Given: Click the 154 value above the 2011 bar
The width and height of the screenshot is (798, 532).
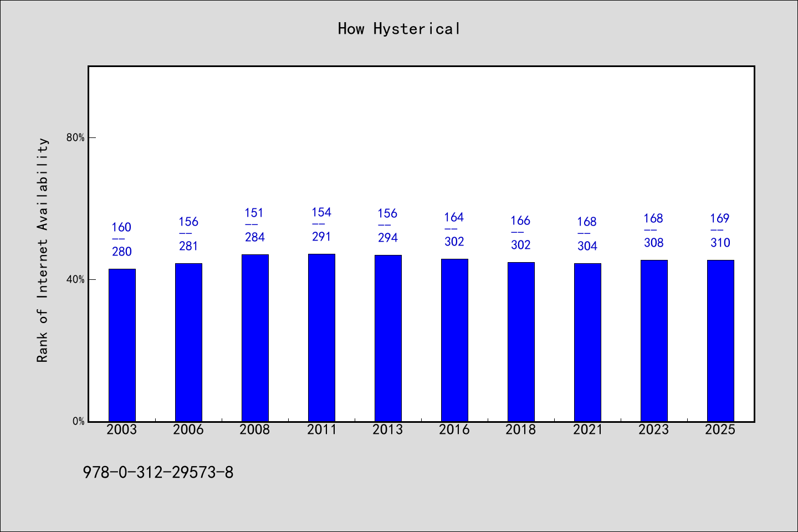Looking at the screenshot, I should (x=321, y=212).
